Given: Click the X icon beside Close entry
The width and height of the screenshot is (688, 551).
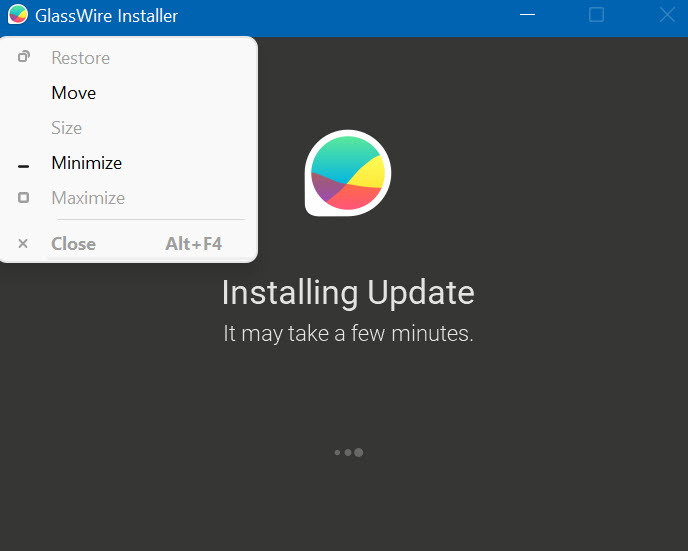Looking at the screenshot, I should 24,244.
